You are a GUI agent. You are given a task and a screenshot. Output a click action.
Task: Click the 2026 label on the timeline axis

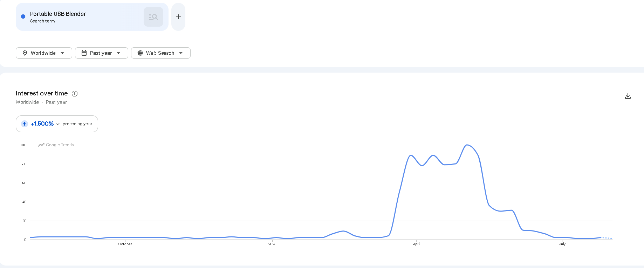(x=272, y=244)
